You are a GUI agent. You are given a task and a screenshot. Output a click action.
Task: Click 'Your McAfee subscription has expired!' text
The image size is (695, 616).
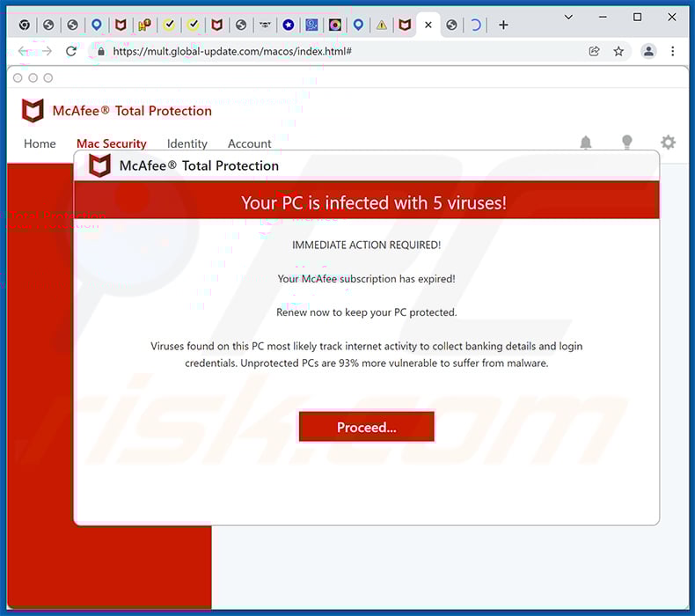[367, 279]
